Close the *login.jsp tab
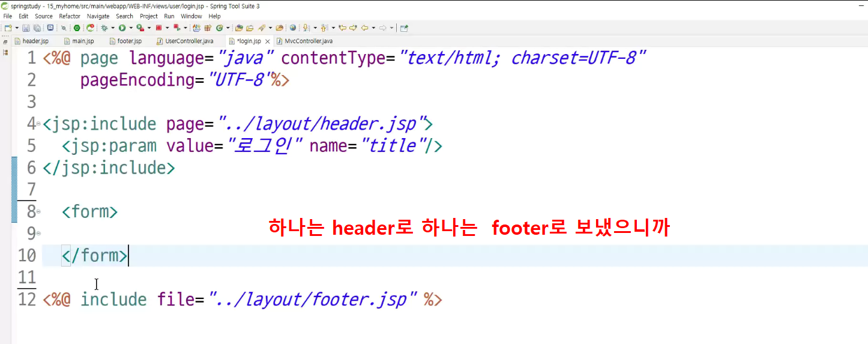Viewport: 868px width, 344px height. click(x=267, y=41)
